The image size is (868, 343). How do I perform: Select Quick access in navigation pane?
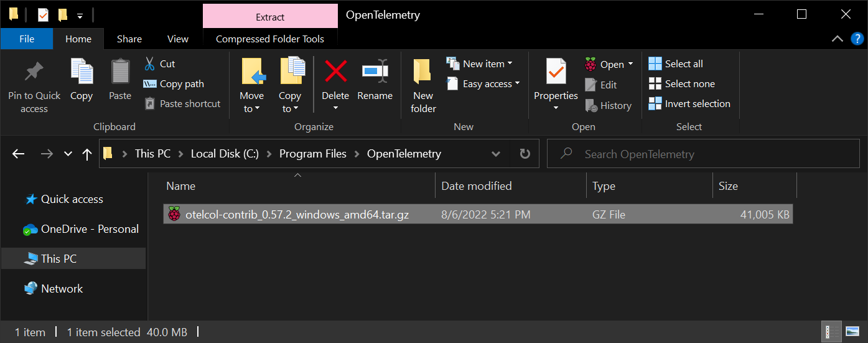click(72, 199)
